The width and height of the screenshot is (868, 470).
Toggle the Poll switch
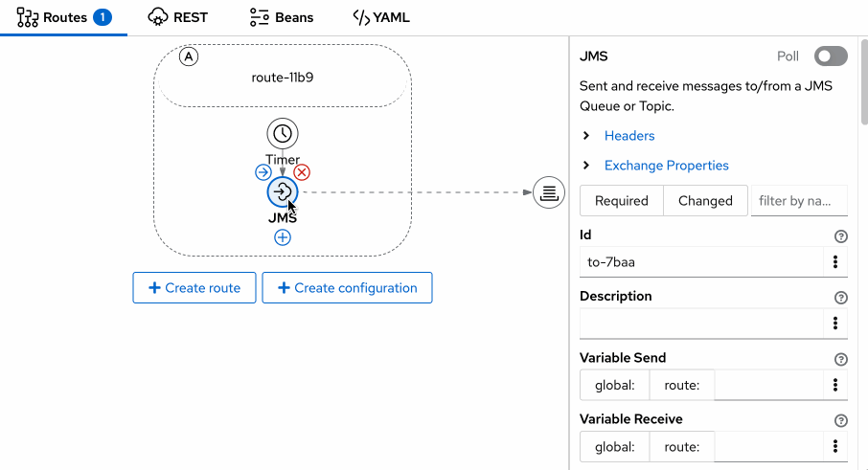click(830, 56)
